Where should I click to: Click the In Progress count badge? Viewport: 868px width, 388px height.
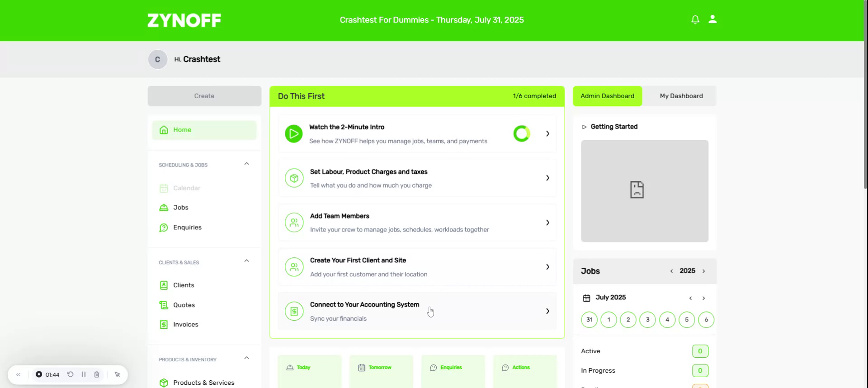click(700, 371)
